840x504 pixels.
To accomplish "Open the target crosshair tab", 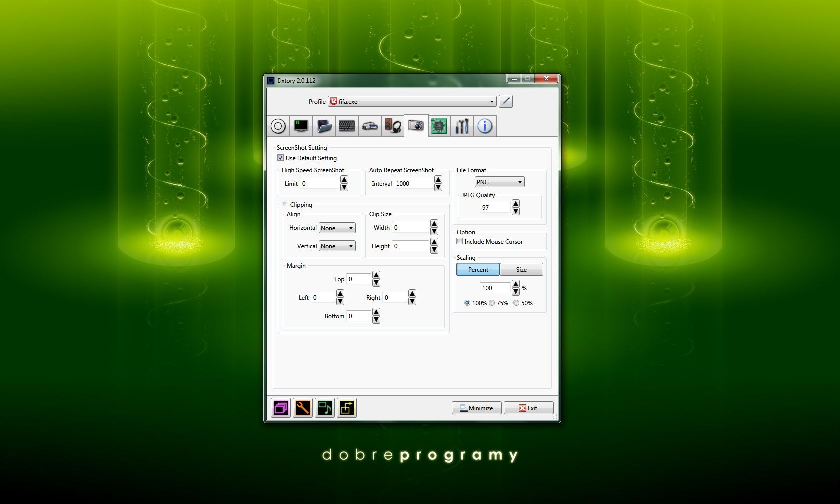I will coord(278,126).
